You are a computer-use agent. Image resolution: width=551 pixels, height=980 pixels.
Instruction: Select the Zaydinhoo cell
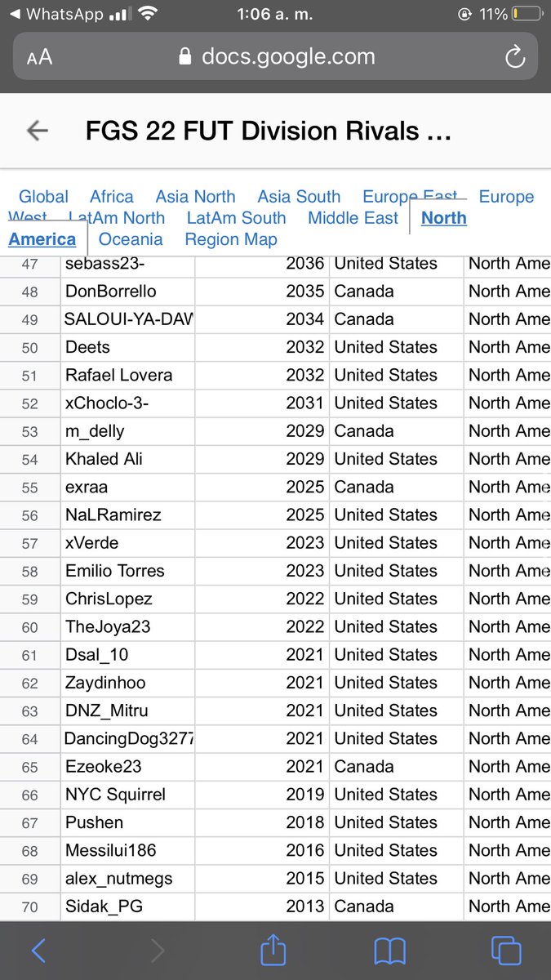(x=127, y=682)
